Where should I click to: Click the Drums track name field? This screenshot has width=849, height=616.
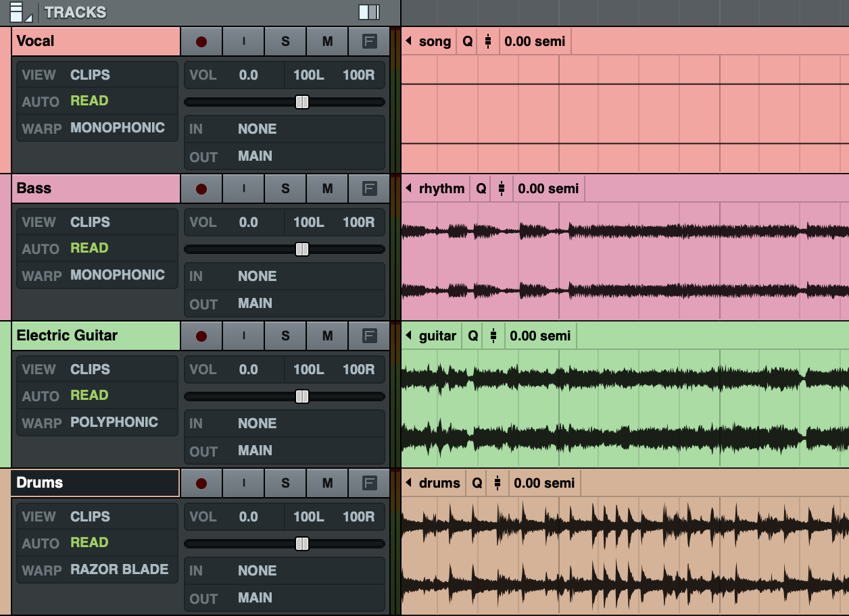pos(96,483)
